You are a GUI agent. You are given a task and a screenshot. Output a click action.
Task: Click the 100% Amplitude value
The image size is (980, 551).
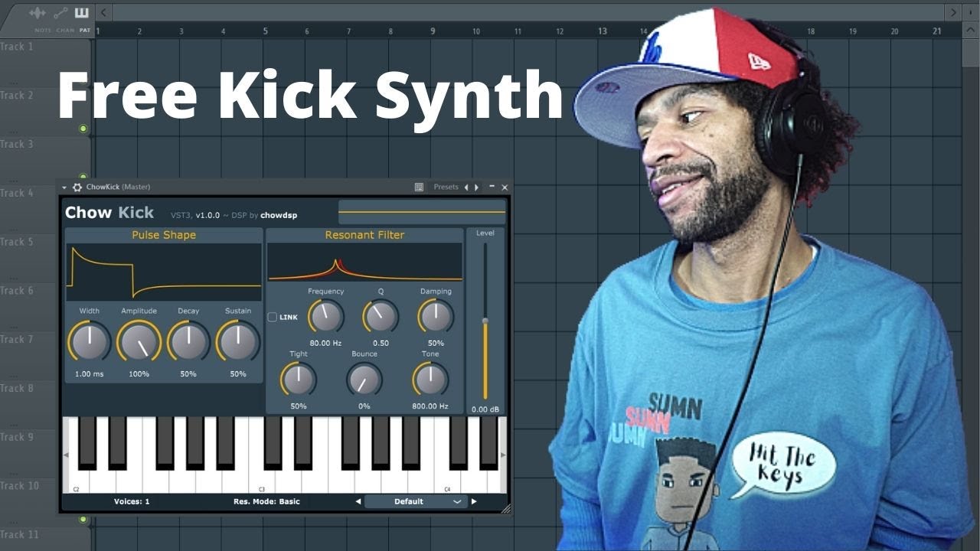pos(139,374)
